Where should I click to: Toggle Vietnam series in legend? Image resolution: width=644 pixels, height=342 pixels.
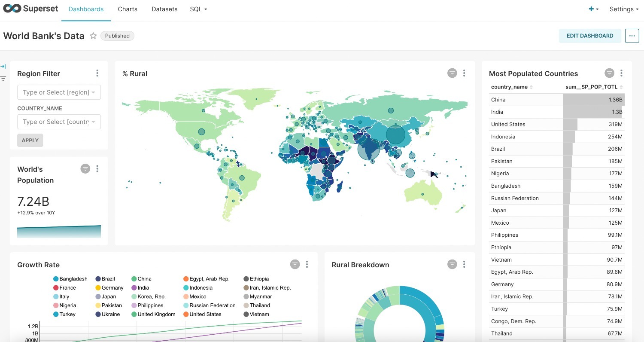[x=256, y=315]
